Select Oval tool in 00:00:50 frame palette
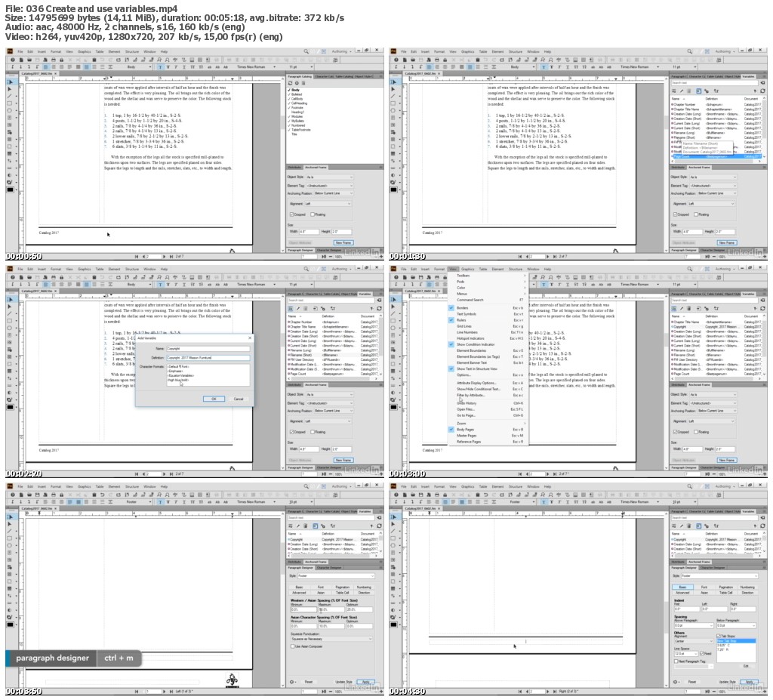 point(10,110)
